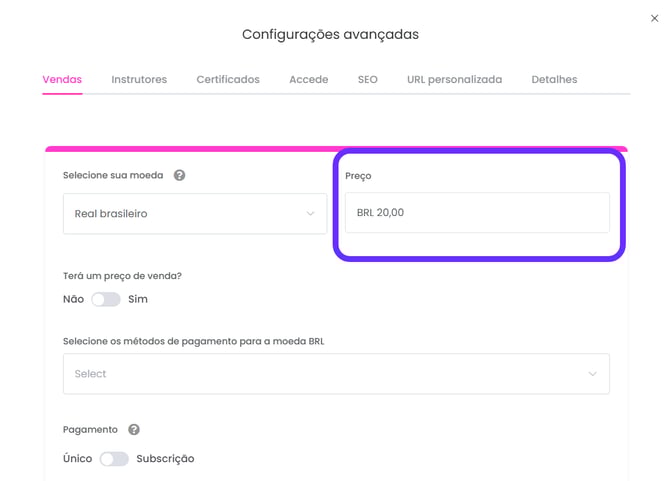Open the URL personalizada tab

(454, 79)
